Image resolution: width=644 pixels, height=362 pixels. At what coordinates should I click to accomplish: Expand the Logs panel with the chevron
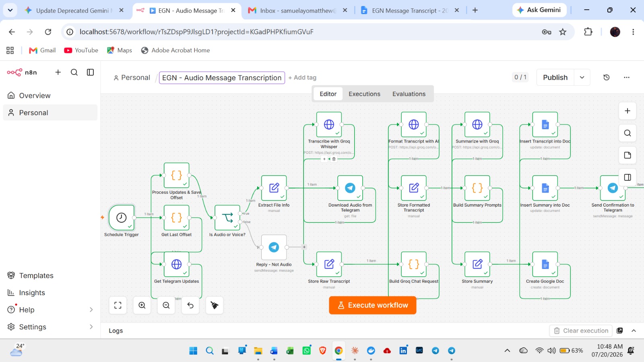click(x=634, y=331)
